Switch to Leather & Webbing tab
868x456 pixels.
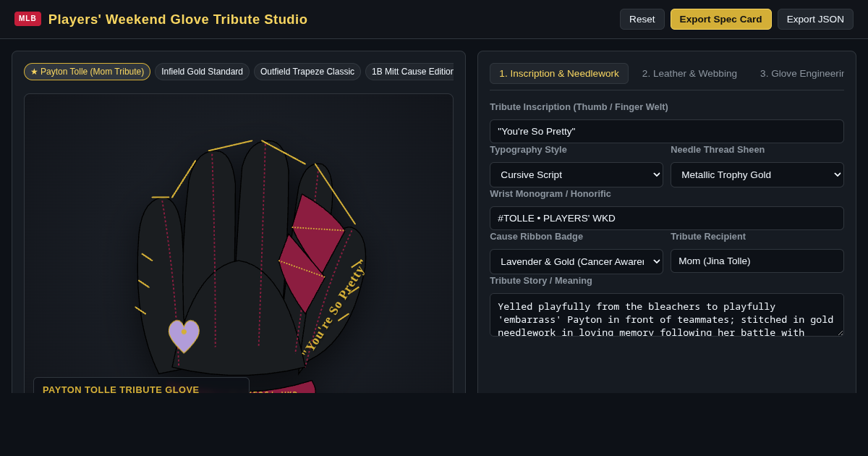[689, 73]
